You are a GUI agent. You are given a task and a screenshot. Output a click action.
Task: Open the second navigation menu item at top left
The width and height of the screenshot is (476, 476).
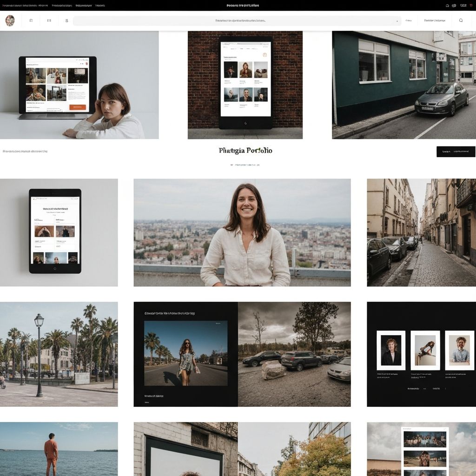coord(63,5)
